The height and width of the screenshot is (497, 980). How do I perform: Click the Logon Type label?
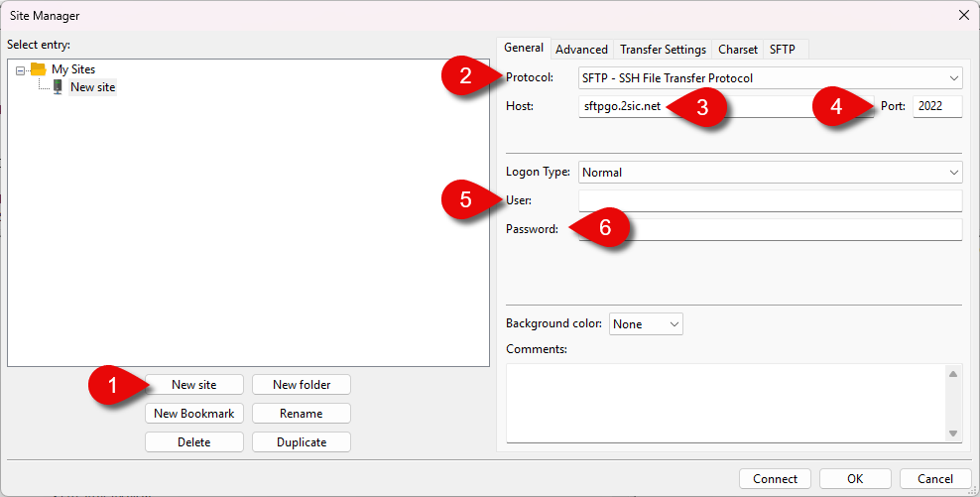[x=538, y=172]
